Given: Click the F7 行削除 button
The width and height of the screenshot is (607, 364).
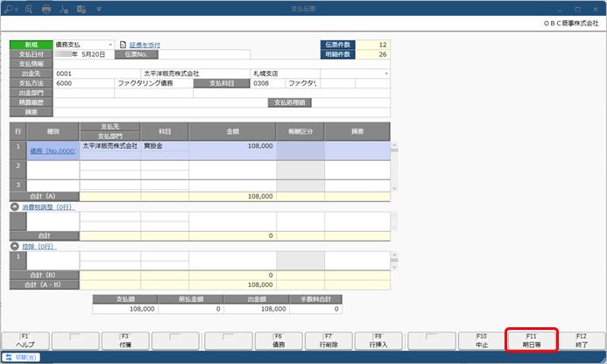Looking at the screenshot, I should tap(328, 340).
